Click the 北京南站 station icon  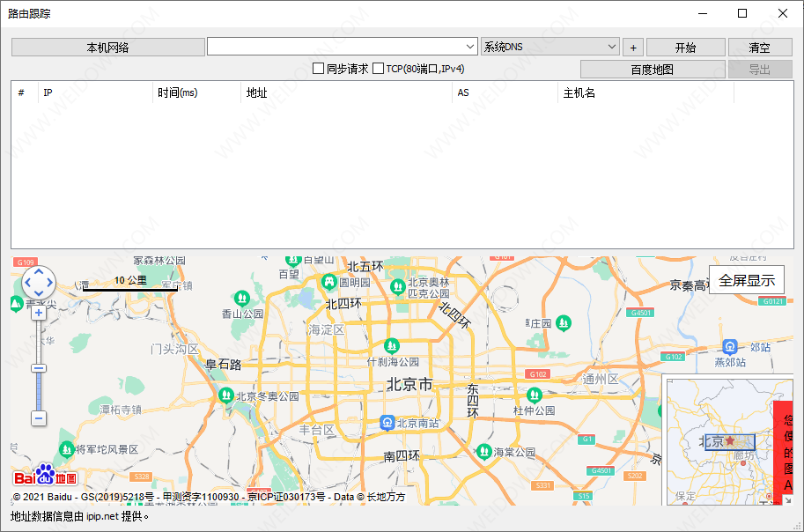(x=387, y=423)
